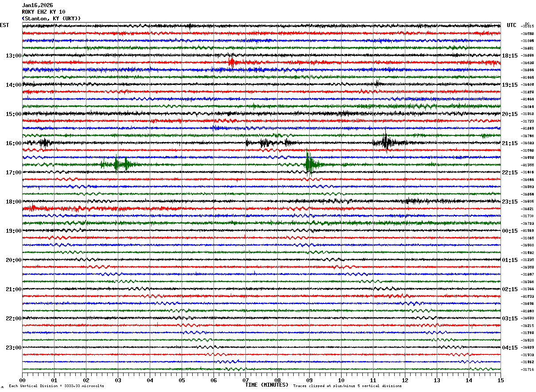Click "Each Vertical Division = 3333.33 microvolts" note

click(x=56, y=386)
